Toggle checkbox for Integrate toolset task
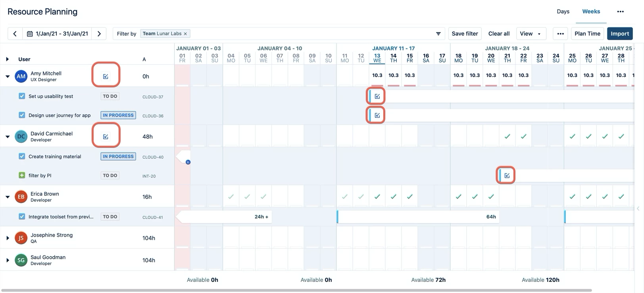The image size is (644, 293). pos(22,216)
